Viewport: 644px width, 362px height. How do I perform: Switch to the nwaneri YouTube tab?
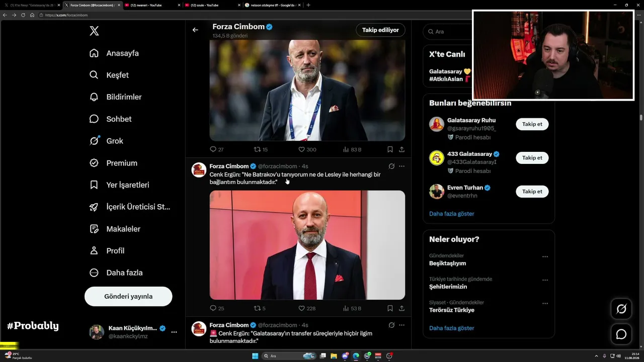coord(152,5)
